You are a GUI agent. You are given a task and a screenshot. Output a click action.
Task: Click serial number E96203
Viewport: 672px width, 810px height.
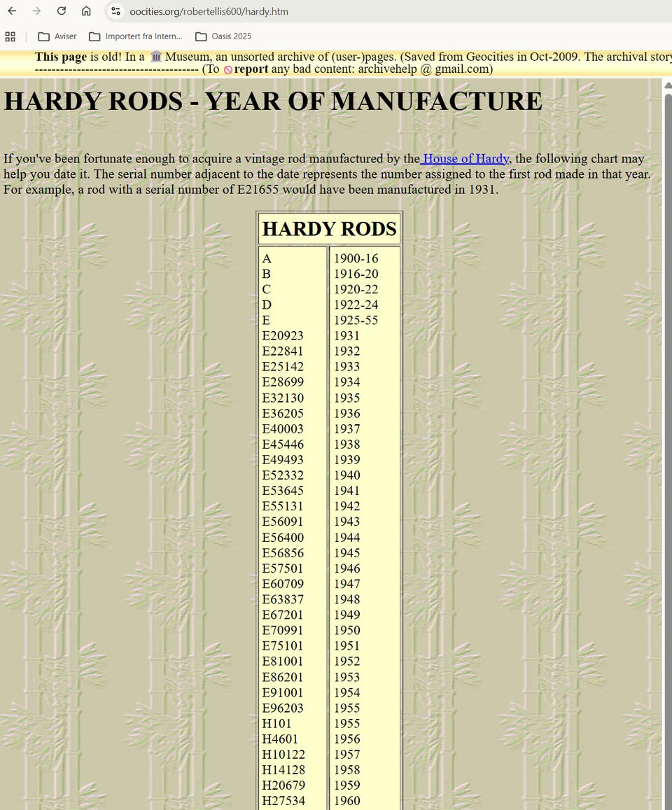(283, 708)
